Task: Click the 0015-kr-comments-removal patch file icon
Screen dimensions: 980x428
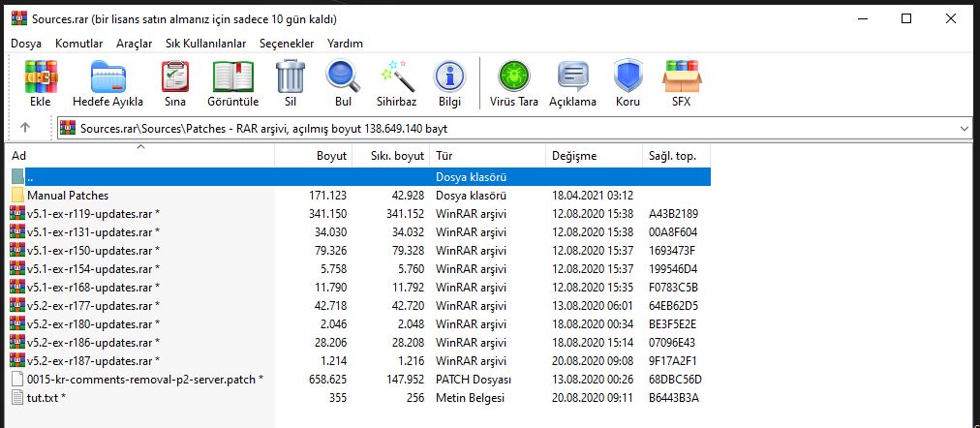Action: click(17, 380)
